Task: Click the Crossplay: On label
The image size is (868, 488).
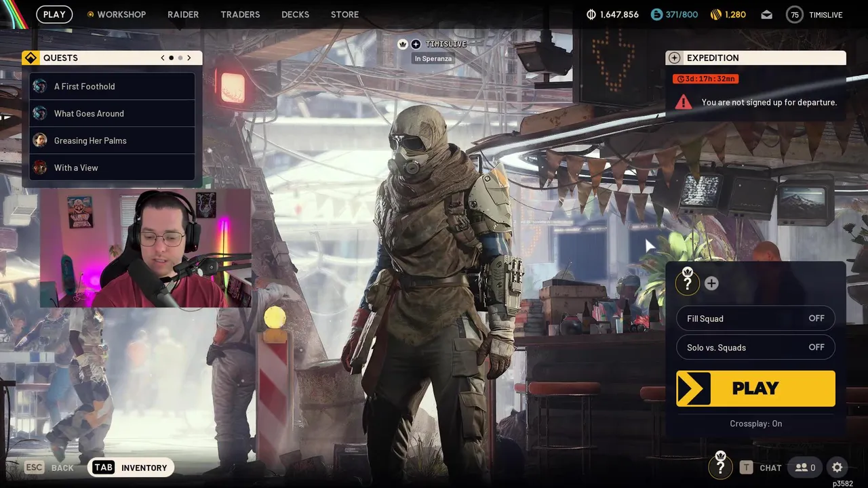Action: [x=755, y=424]
